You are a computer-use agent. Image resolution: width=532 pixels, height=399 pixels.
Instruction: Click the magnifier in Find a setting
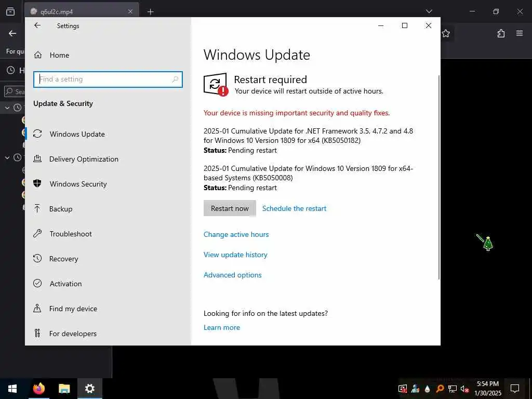(175, 79)
